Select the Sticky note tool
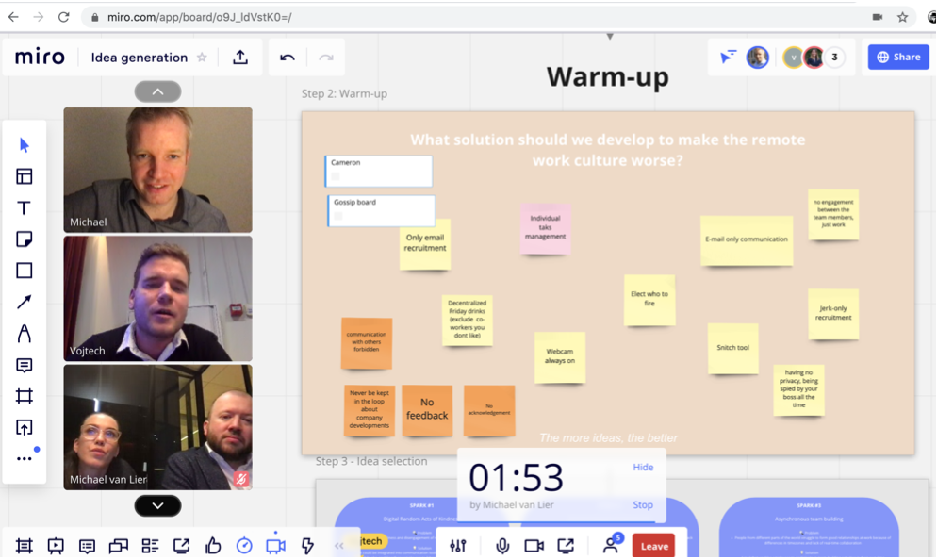Screen dimensions: 937x560 (x=24, y=239)
